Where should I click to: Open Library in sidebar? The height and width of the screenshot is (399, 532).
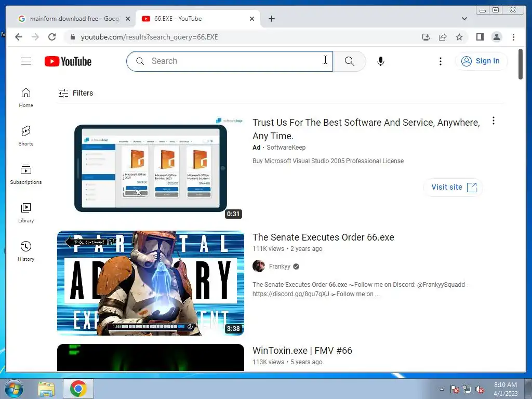[x=26, y=212]
